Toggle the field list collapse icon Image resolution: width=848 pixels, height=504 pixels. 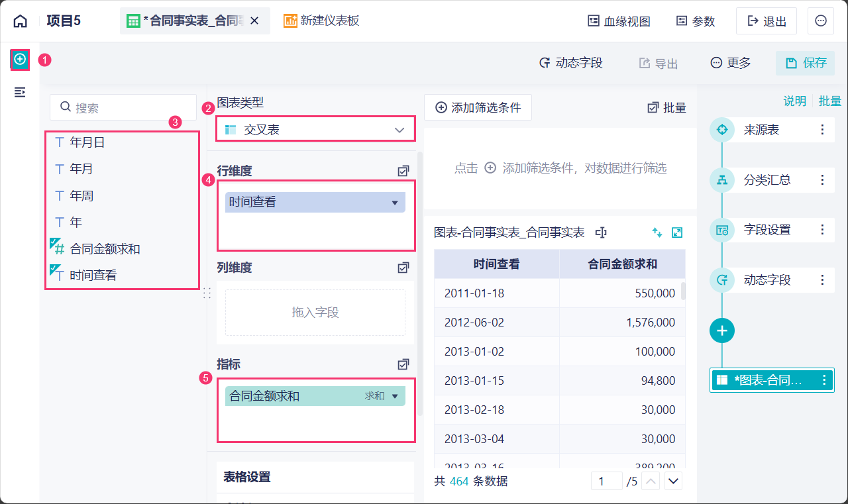tap(20, 92)
